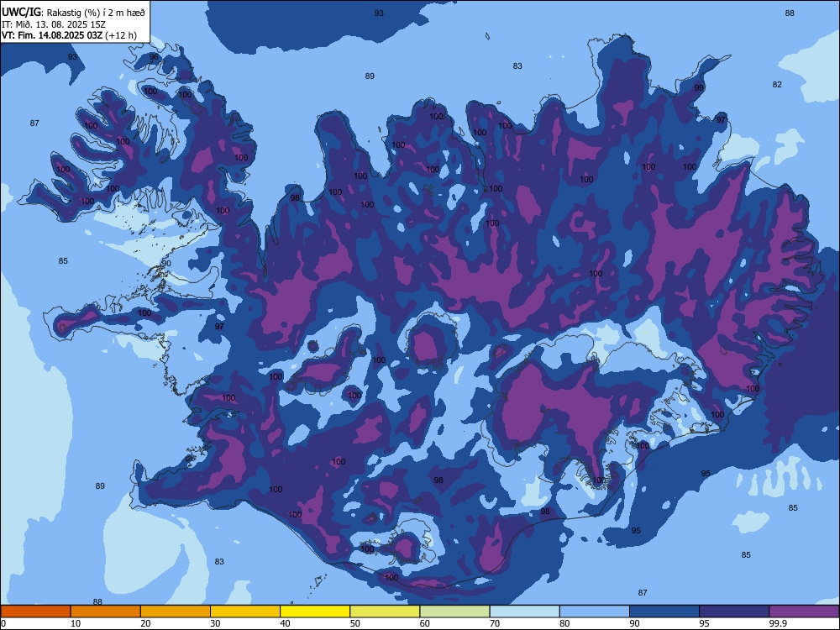This screenshot has width=840, height=630.
Task: Select the light blue 80–90 legend swatch
Action: click(595, 612)
